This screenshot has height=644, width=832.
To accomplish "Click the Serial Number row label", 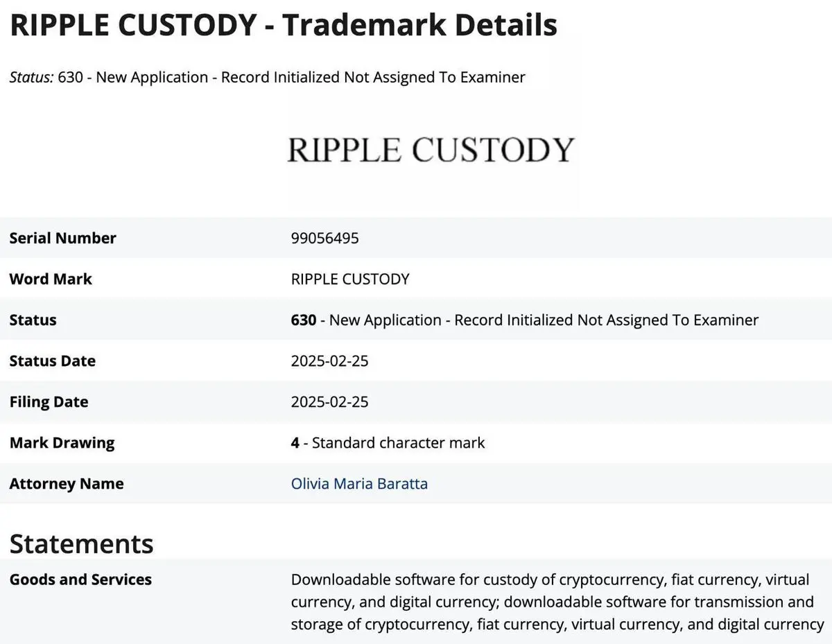I will click(62, 238).
